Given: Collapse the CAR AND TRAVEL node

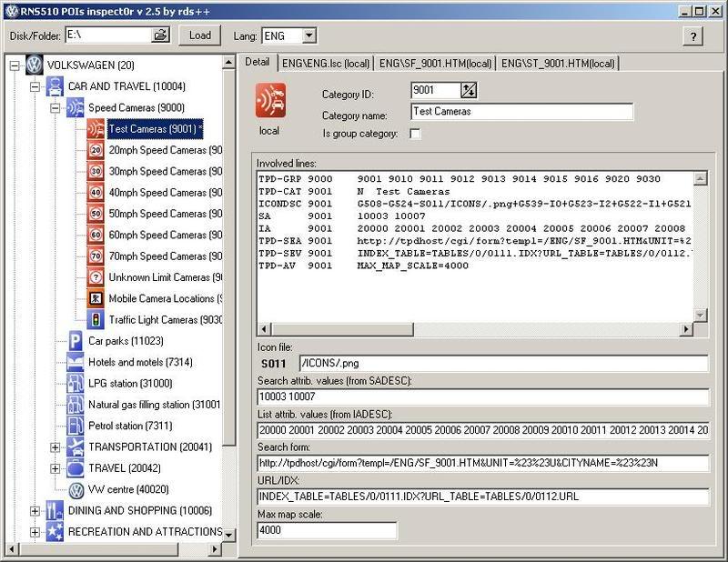Looking at the screenshot, I should [x=35, y=86].
